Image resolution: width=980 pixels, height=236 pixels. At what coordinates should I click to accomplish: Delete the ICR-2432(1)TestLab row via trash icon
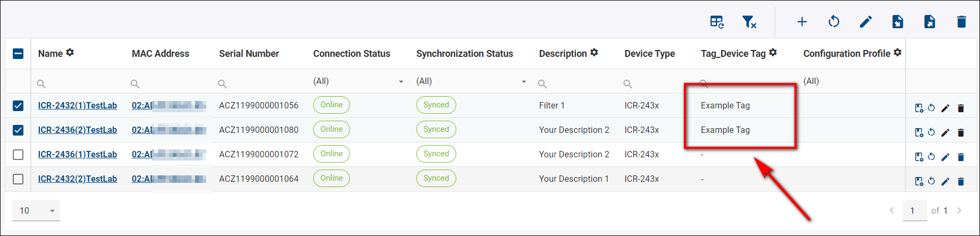click(x=961, y=108)
